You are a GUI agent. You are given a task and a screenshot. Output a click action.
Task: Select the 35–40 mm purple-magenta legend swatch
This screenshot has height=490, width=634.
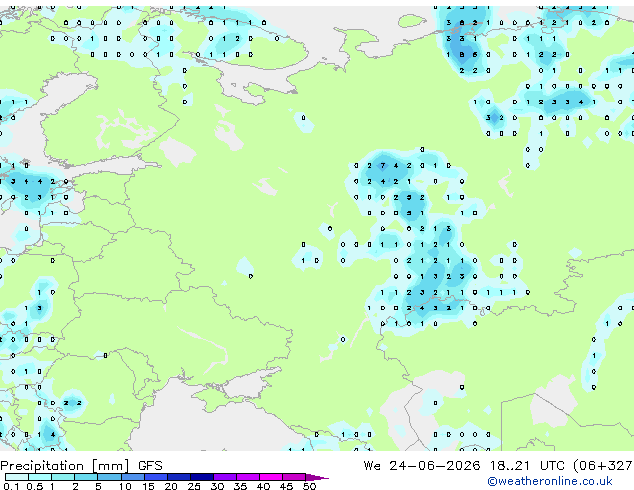point(248,477)
